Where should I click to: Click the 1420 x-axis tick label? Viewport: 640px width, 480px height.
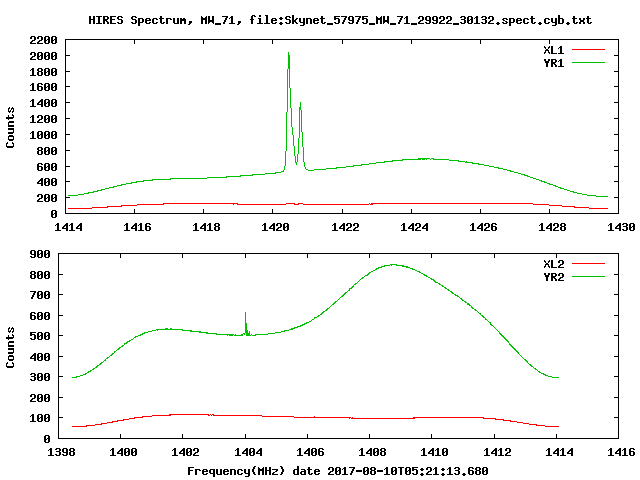click(x=275, y=227)
